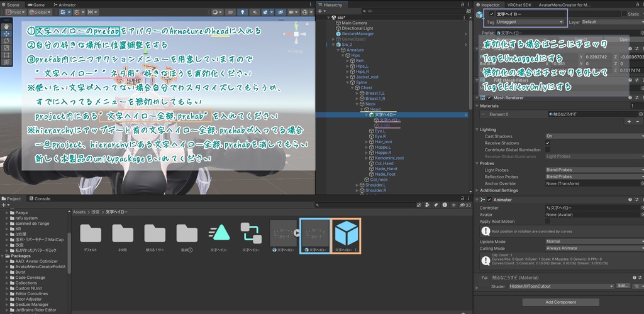Open Animator component help icon
This screenshot has width=644, height=314.
tap(630, 200)
